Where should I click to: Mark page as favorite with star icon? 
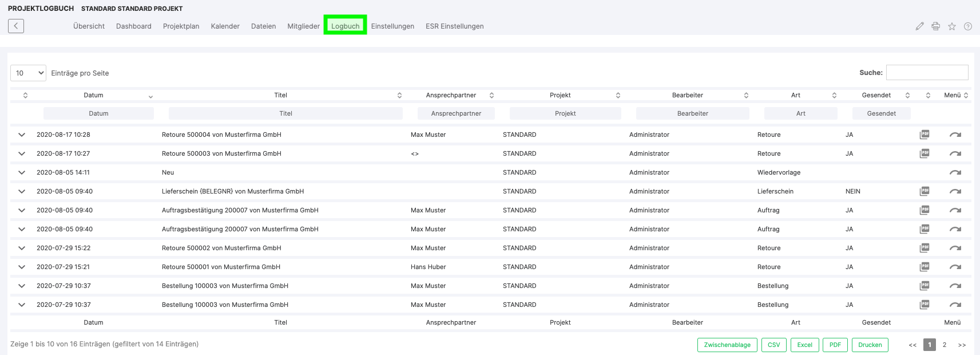point(952,26)
